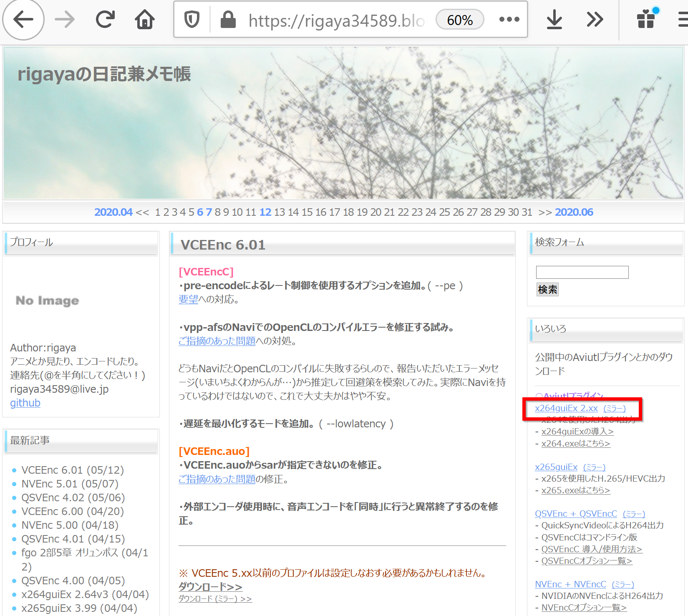Open the VCEEnc 6.01 article title
The image size is (688, 616).
(x=223, y=245)
